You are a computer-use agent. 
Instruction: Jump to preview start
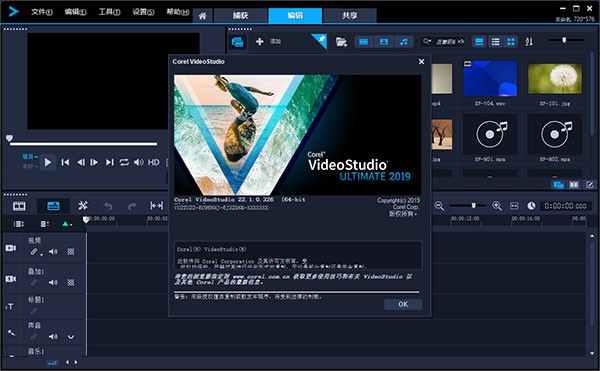tap(65, 162)
